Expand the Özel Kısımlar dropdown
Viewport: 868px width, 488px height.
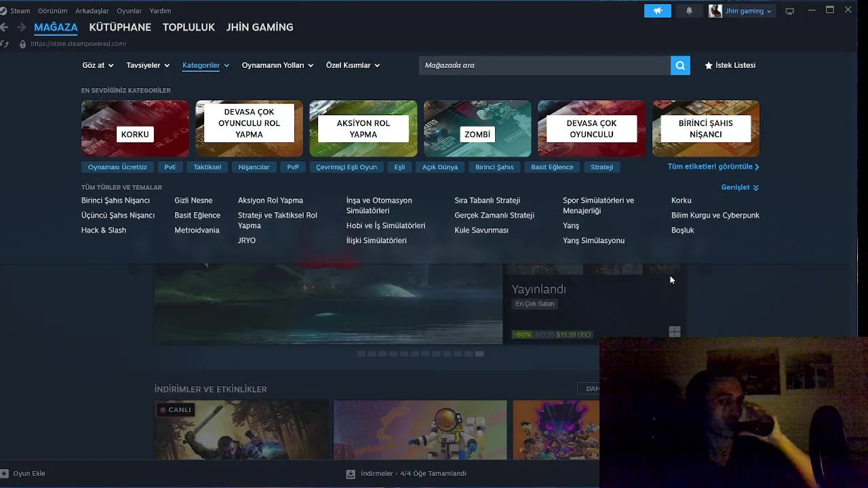(x=353, y=65)
